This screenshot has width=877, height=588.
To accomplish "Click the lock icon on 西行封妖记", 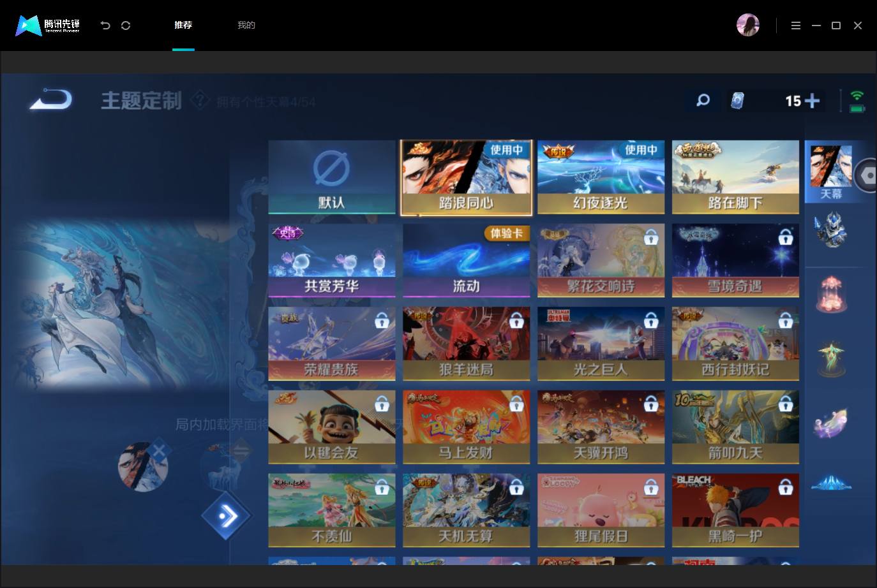I will [786, 321].
